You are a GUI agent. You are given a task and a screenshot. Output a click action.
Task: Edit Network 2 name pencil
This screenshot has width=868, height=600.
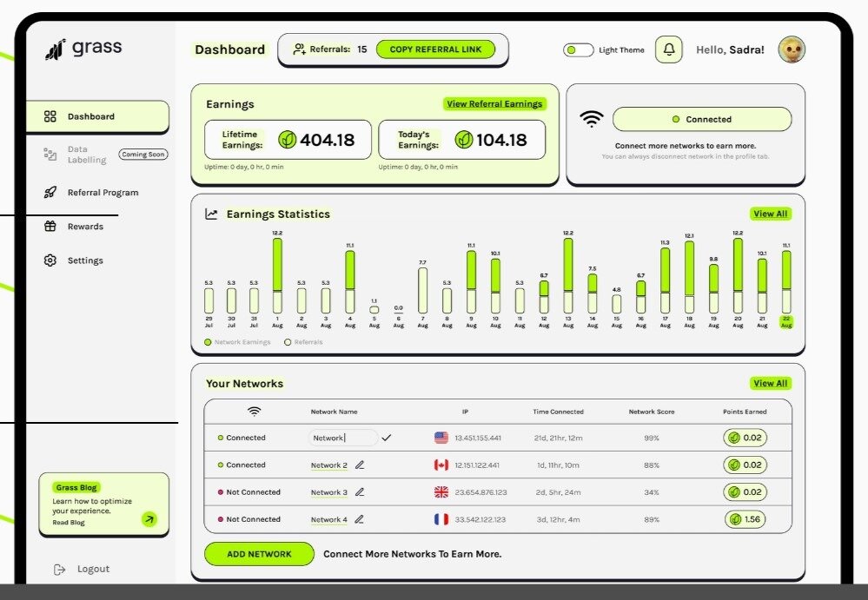coord(360,465)
